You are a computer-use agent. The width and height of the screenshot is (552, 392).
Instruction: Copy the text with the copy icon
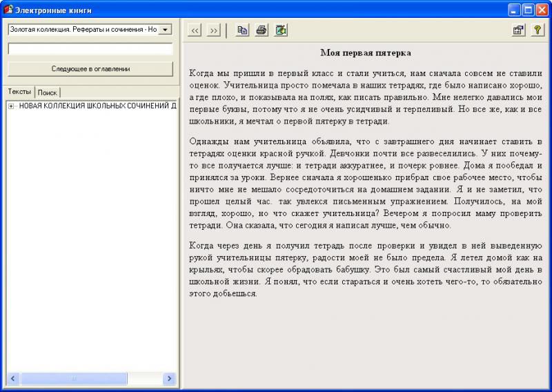coord(242,30)
